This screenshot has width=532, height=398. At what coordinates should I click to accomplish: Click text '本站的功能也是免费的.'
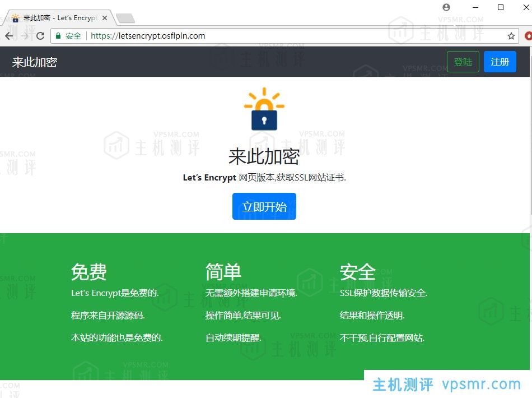click(117, 338)
